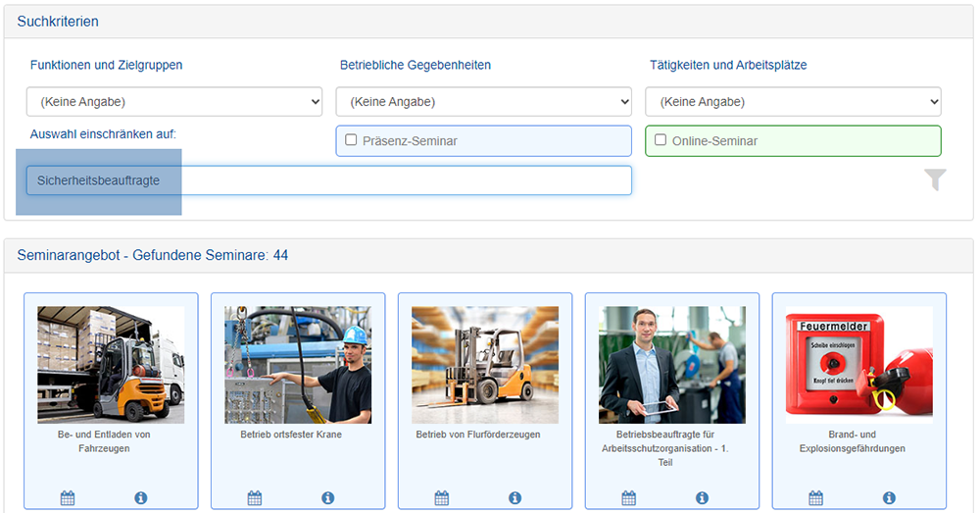
Task: Select the forklift truck loading thumbnail
Action: pos(111,365)
